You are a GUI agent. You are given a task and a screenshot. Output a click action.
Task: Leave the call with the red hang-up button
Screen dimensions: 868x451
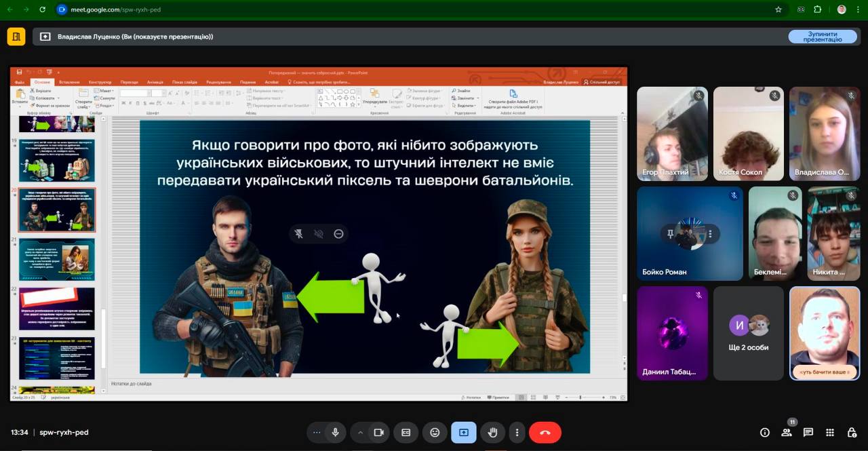(x=545, y=432)
